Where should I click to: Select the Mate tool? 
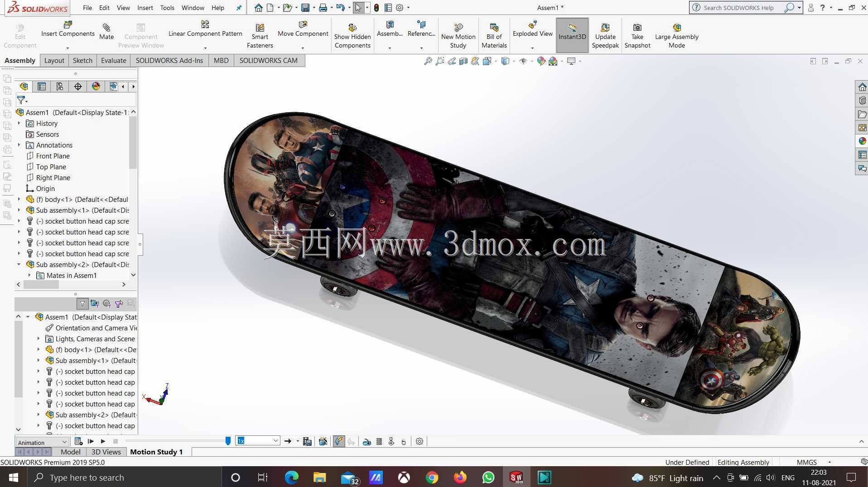[106, 32]
